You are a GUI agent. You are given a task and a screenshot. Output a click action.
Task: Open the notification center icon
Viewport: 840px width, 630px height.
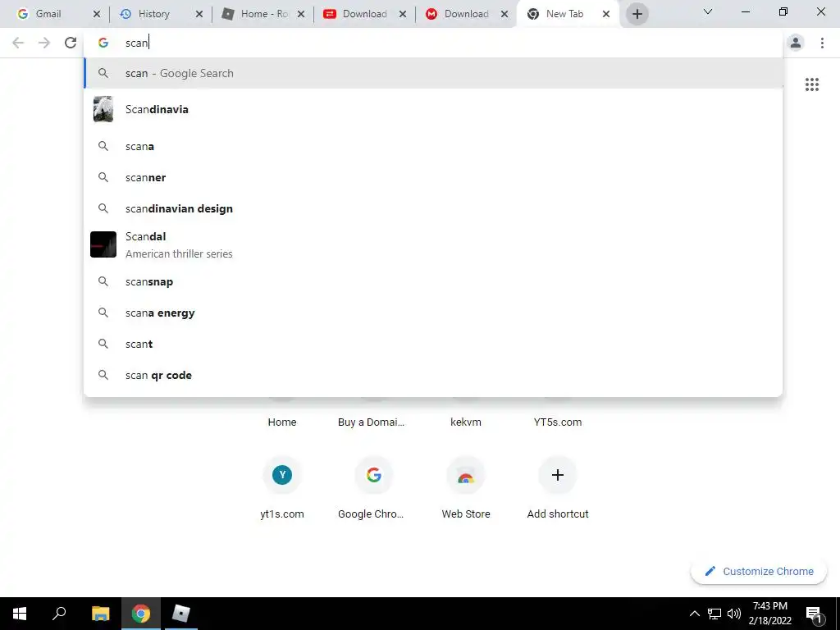click(x=815, y=614)
